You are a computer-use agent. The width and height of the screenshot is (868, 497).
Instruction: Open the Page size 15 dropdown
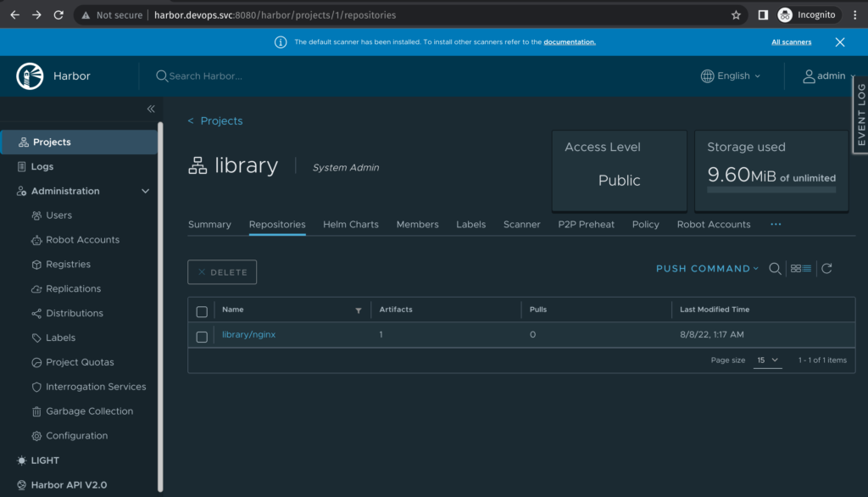coord(767,360)
